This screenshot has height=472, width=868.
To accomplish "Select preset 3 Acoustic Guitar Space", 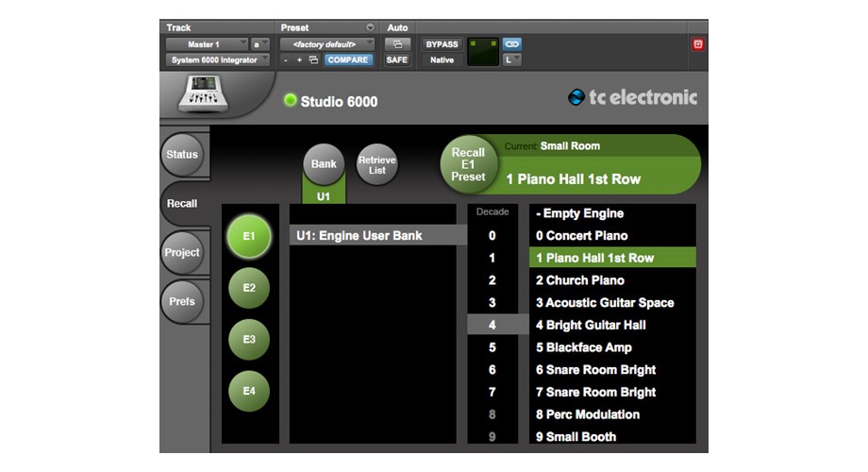I will click(x=613, y=302).
